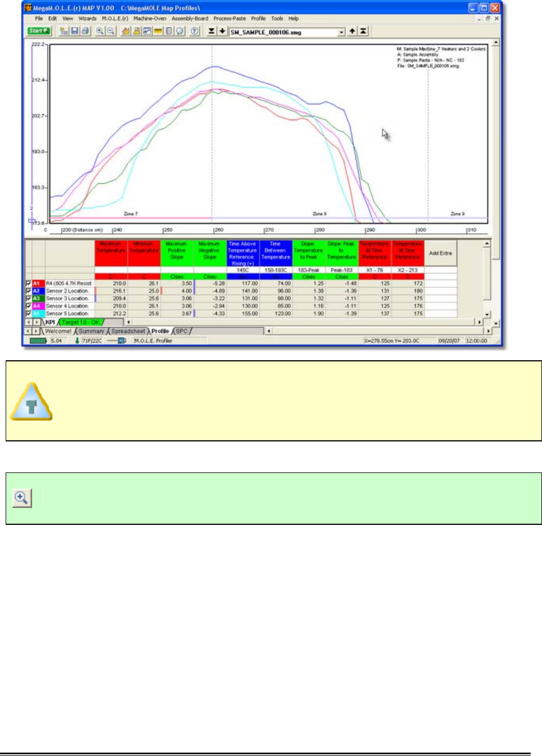Uncheck the A3 Sensor 3 checkbox
The height and width of the screenshot is (756, 542).
(28, 298)
